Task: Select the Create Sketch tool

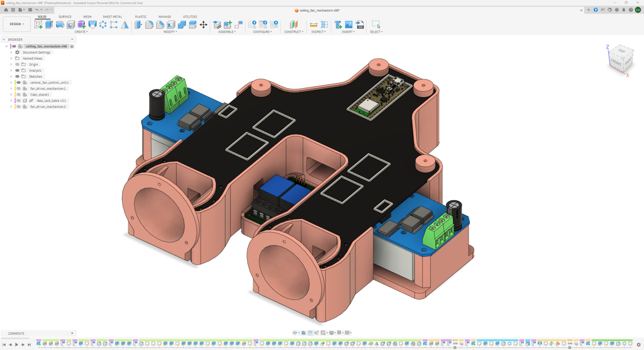Action: (x=38, y=25)
